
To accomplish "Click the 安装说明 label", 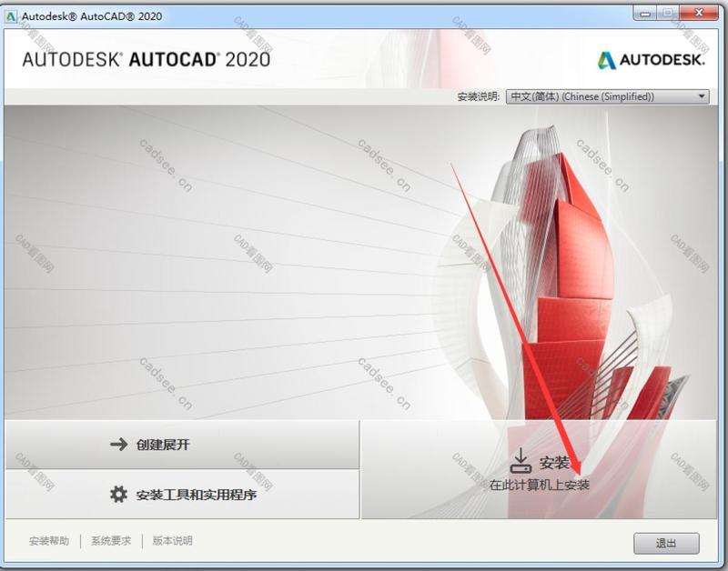I will click(479, 97).
